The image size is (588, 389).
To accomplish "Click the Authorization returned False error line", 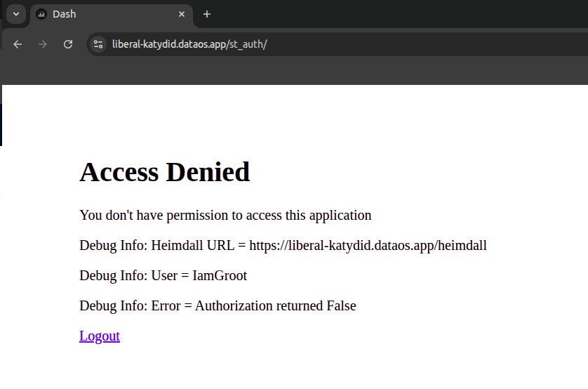I will tap(218, 305).
